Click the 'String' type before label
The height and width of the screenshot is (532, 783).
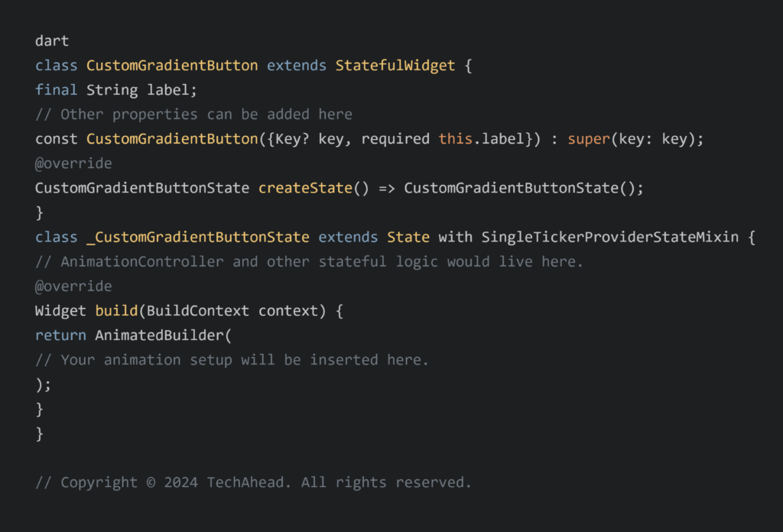[x=112, y=90]
